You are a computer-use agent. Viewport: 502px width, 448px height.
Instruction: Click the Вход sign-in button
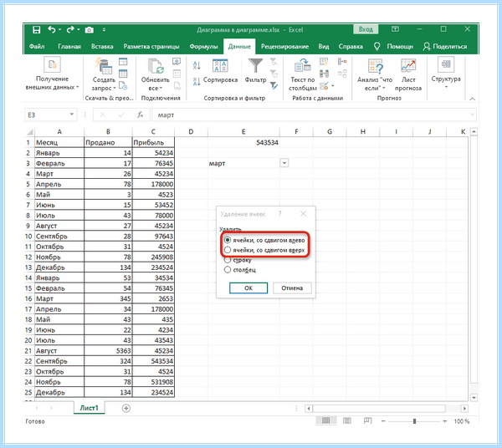point(366,29)
